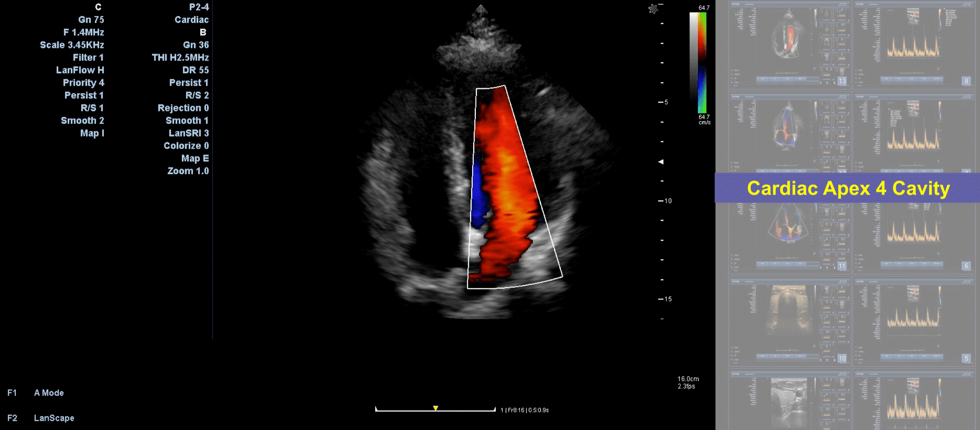Click the 'THI H2.5MHz' parameter
980x430 pixels.
click(x=180, y=57)
